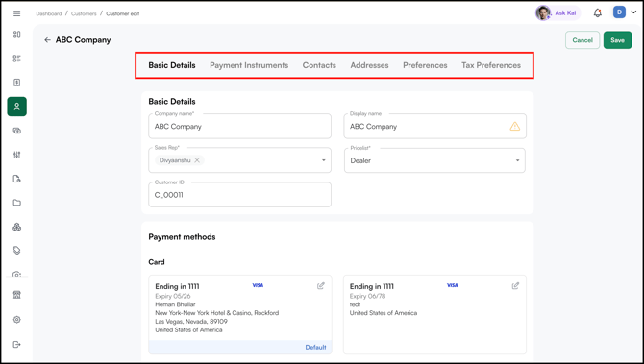Click the Visa logo on the tedt card
644x364 pixels.
pos(453,285)
